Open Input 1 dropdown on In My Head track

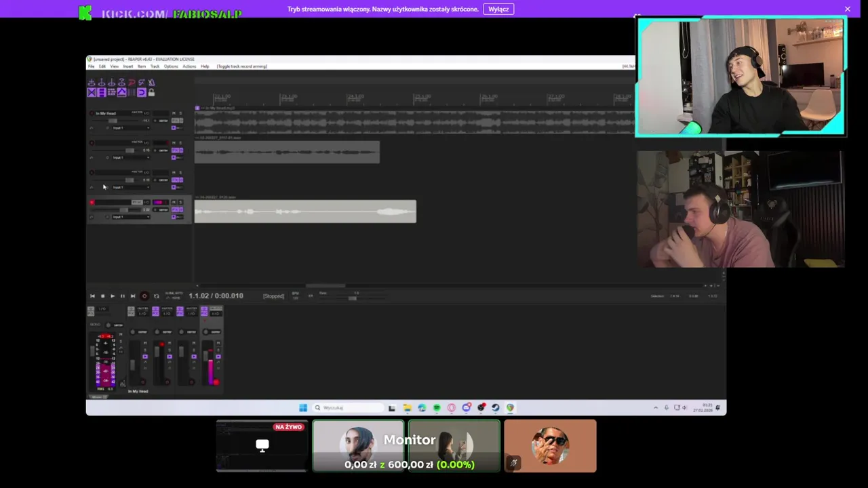point(131,128)
